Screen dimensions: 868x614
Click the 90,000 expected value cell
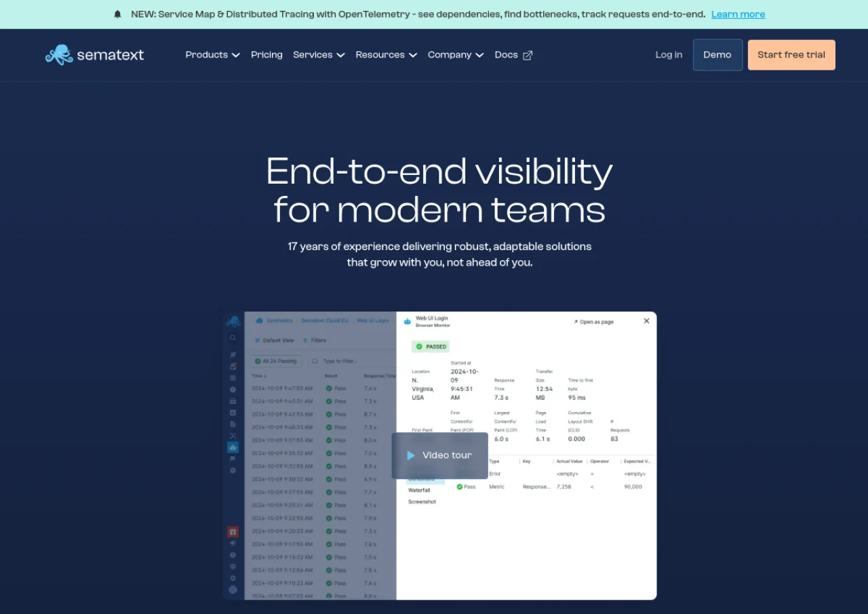click(633, 487)
